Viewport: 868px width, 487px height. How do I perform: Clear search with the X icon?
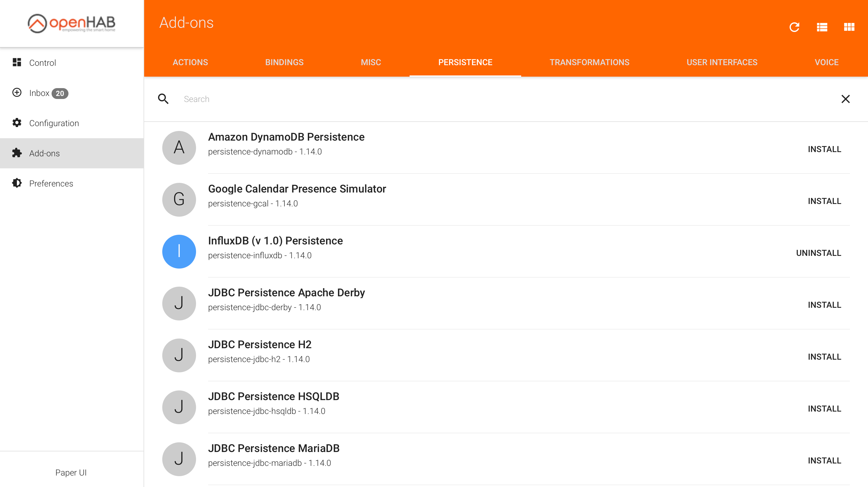pyautogui.click(x=845, y=99)
